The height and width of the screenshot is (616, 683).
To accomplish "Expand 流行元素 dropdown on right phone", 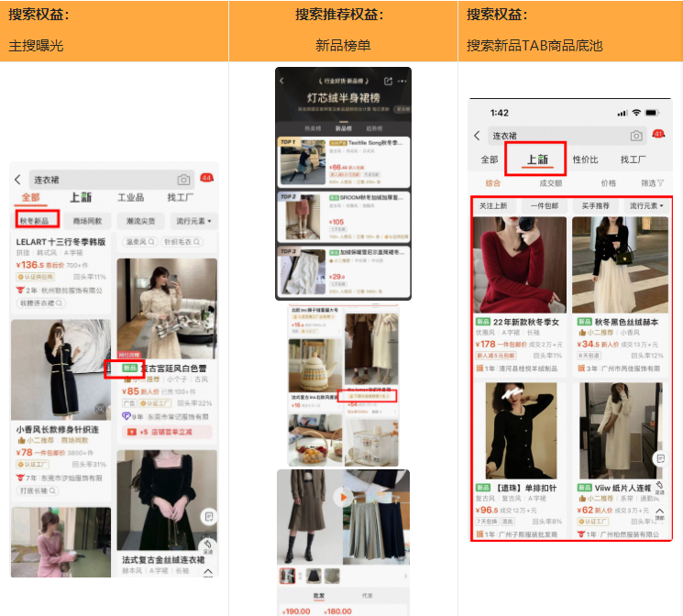I will pyautogui.click(x=646, y=205).
